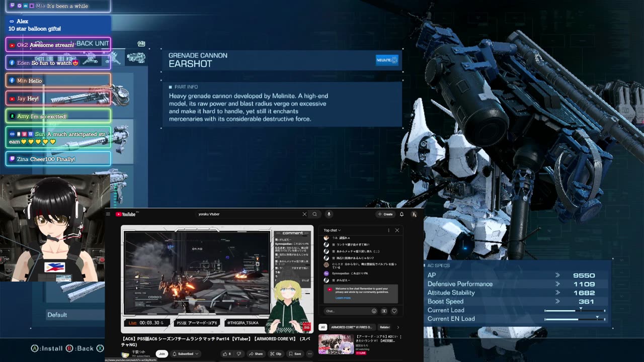Click the AC SPECS panel header
This screenshot has height=362, width=644.
coord(439,265)
